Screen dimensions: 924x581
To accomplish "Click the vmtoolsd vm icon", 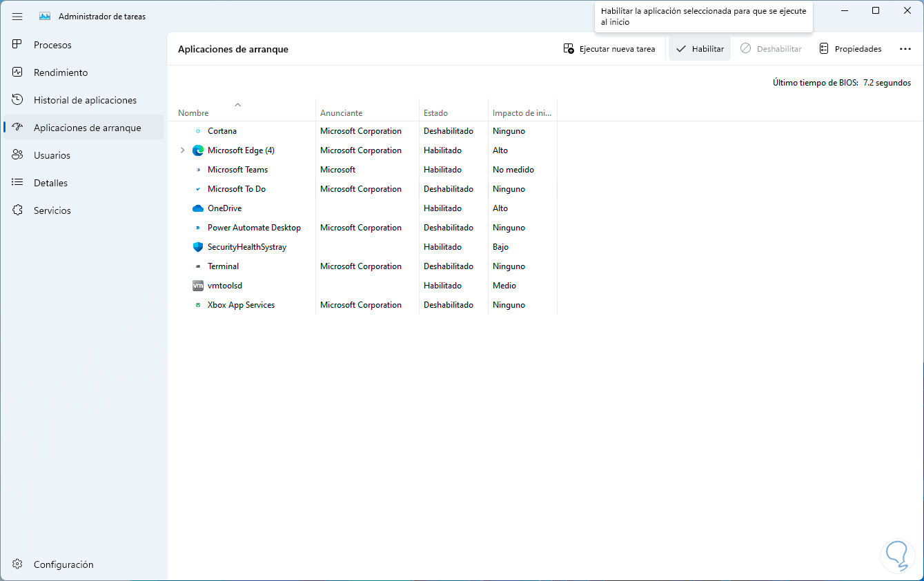I will tap(198, 286).
